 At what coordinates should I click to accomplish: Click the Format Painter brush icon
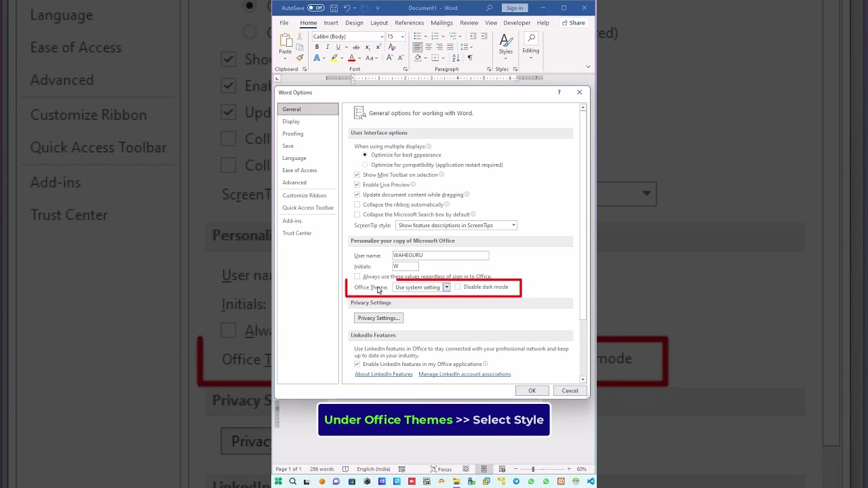click(x=300, y=58)
